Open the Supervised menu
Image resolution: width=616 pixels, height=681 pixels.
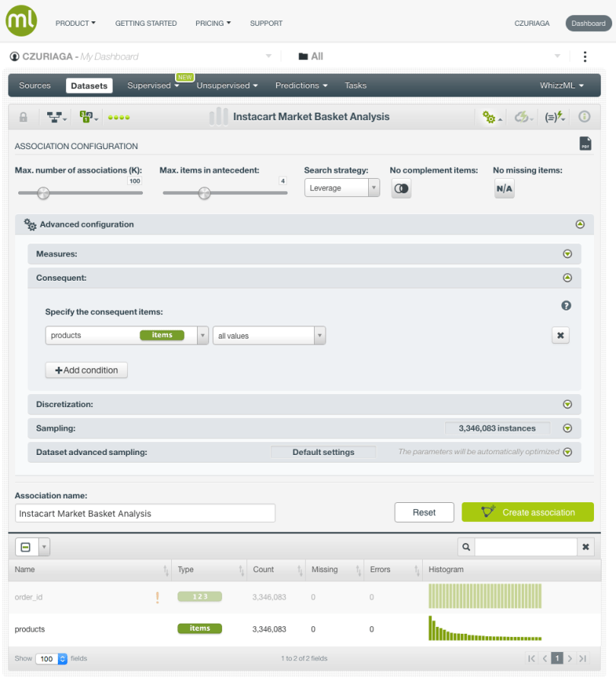153,86
